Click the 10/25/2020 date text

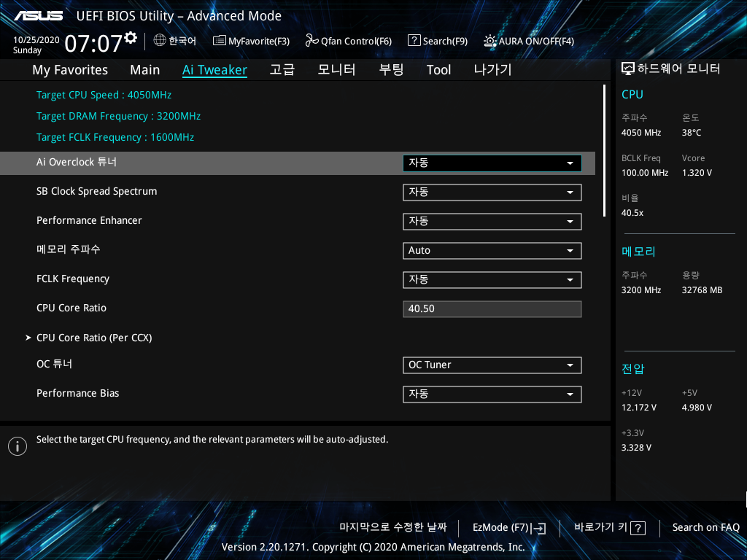36,40
